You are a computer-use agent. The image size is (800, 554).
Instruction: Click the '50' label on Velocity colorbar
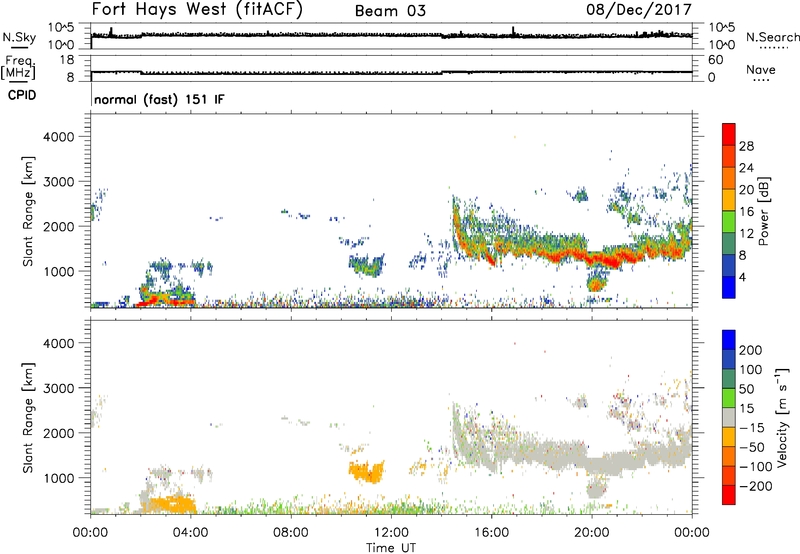[x=746, y=389]
